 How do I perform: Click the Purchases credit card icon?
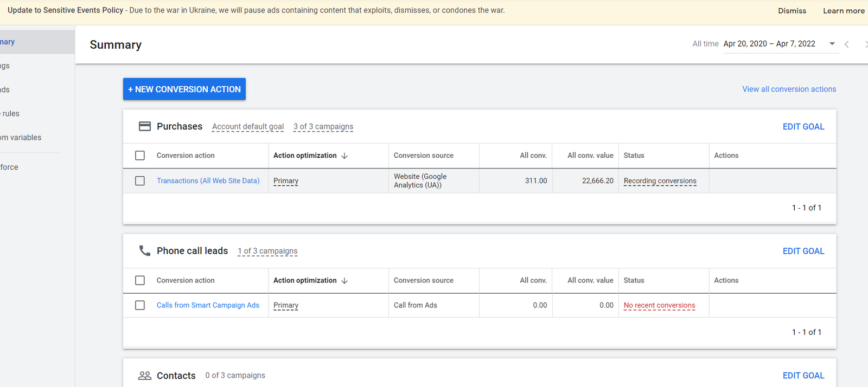(x=144, y=126)
